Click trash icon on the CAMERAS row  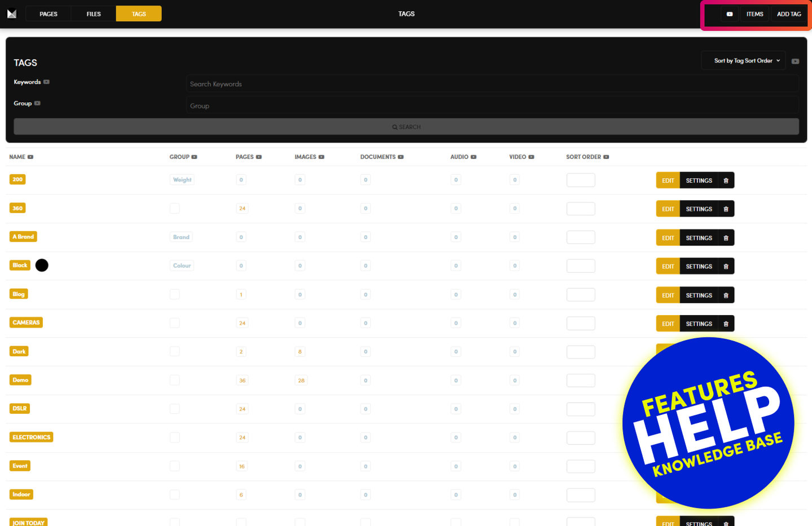[x=726, y=324]
